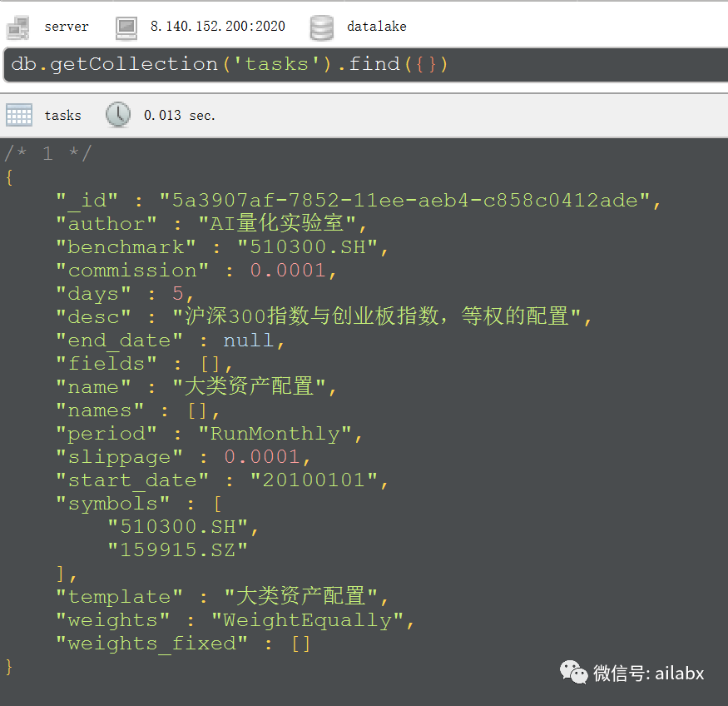Image resolution: width=728 pixels, height=706 pixels.
Task: Click the server connection icon
Action: click(x=17, y=27)
